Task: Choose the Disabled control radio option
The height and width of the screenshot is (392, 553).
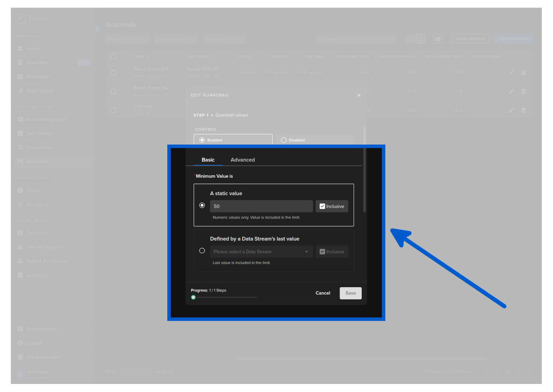Action: (x=284, y=140)
